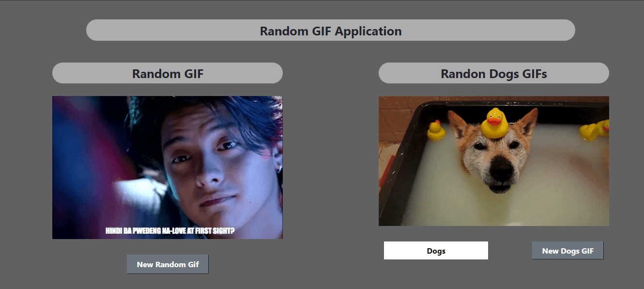Click the New Random Gif button

tap(168, 264)
